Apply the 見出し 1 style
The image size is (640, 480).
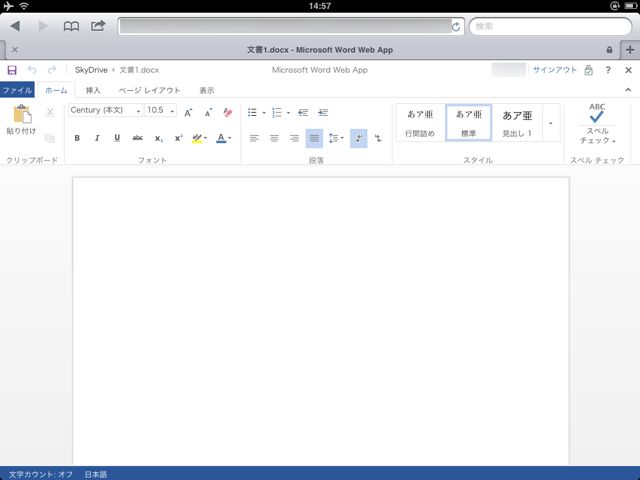click(x=517, y=123)
